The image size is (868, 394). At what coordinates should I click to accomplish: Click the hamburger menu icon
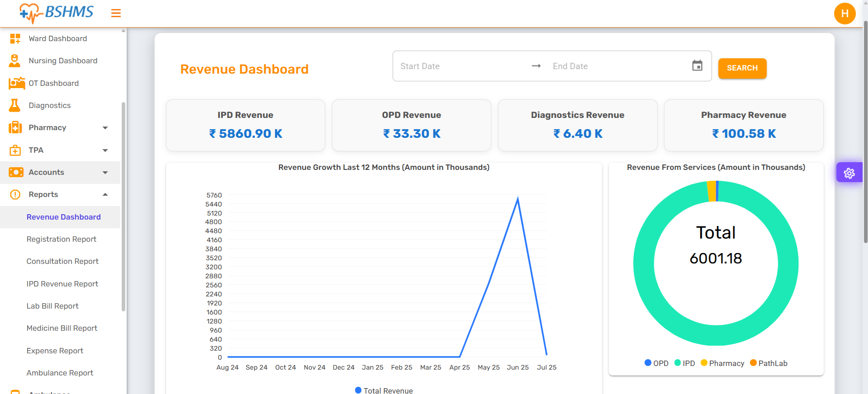[116, 13]
